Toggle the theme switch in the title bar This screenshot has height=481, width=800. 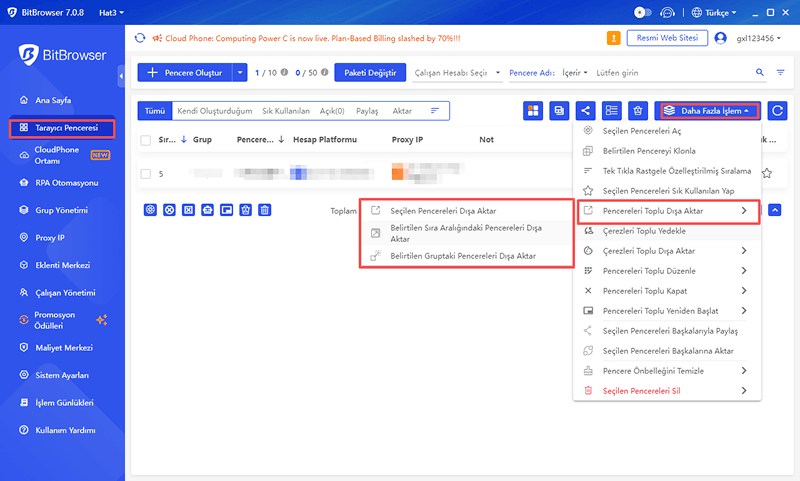[643, 13]
